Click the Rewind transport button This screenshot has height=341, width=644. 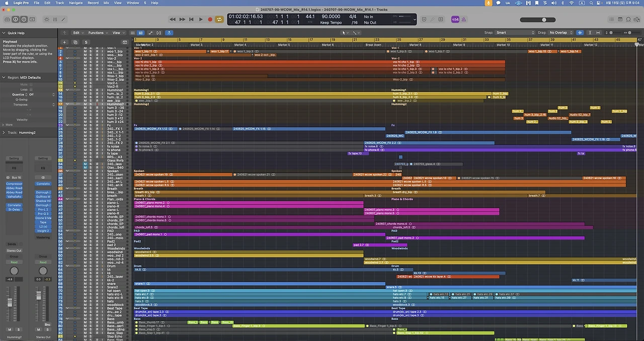(x=173, y=20)
